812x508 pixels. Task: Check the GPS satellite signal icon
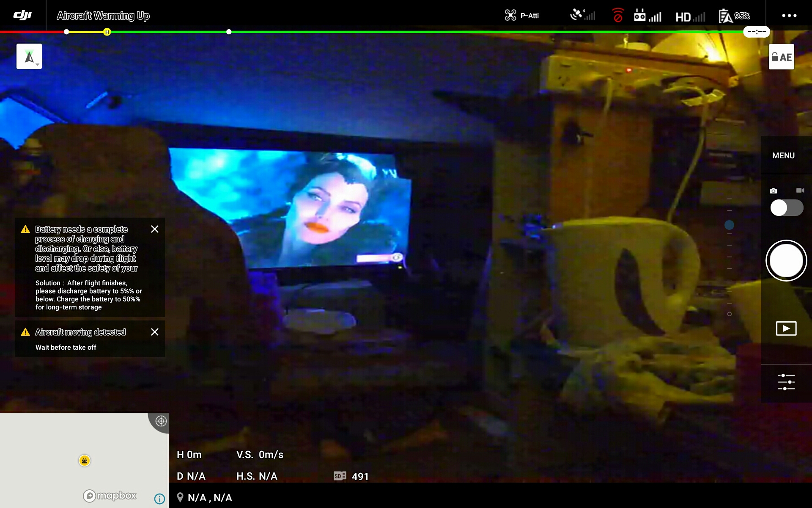tap(582, 15)
